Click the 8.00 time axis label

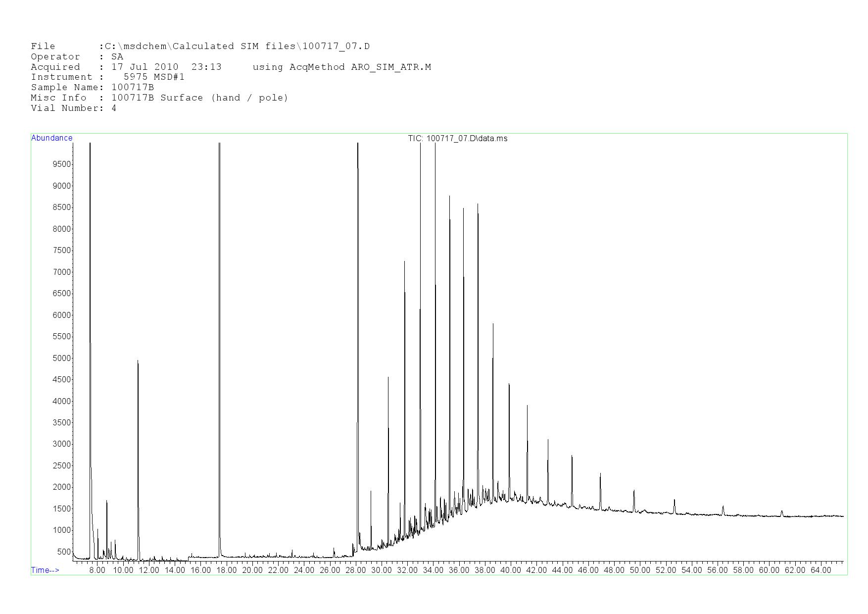(97, 570)
